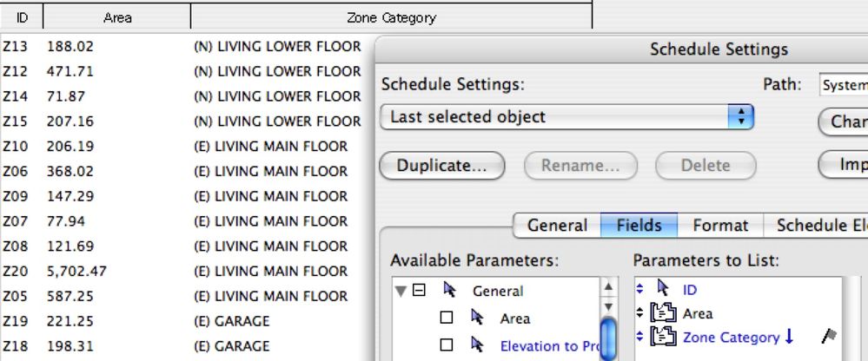Click the reorder handle next to Area parameter
868x361 pixels.
point(640,313)
